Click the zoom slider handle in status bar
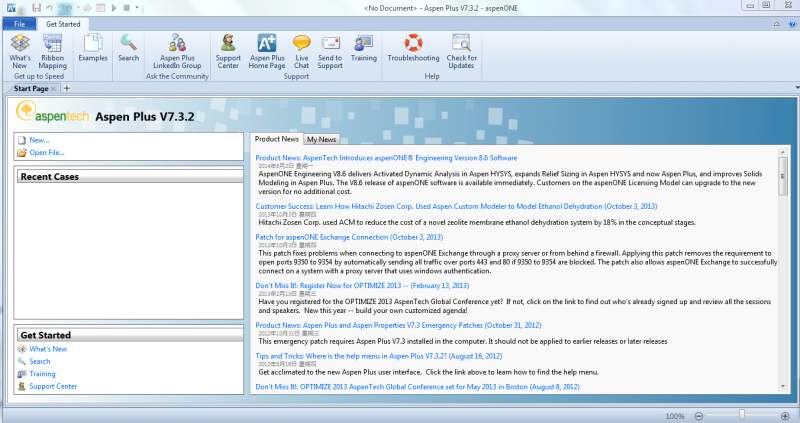The image size is (800, 423). coord(742,414)
